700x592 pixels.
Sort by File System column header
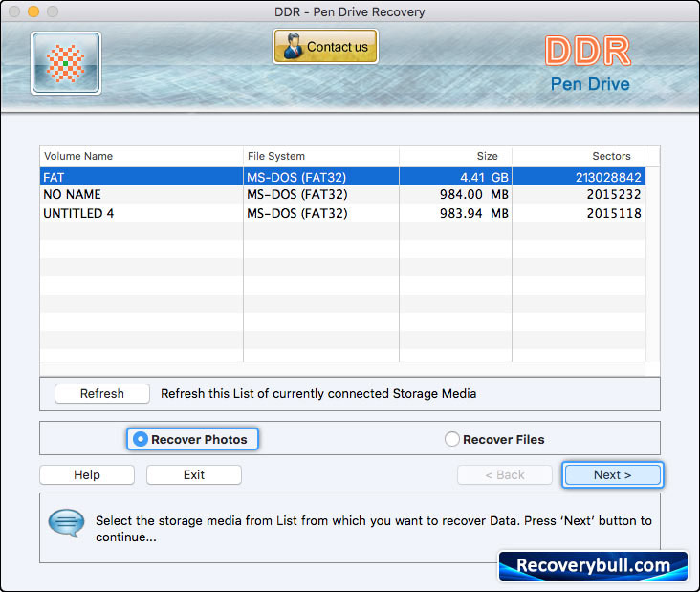coord(321,156)
